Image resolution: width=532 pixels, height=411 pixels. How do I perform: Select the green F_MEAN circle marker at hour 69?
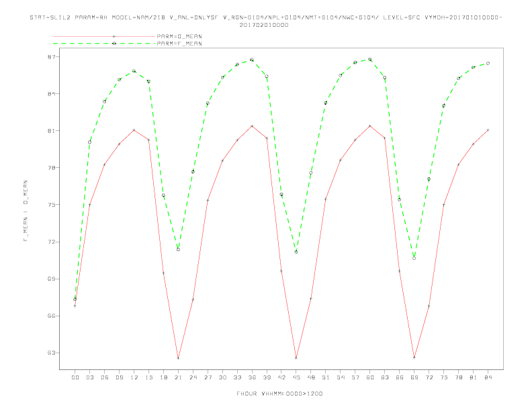(414, 259)
